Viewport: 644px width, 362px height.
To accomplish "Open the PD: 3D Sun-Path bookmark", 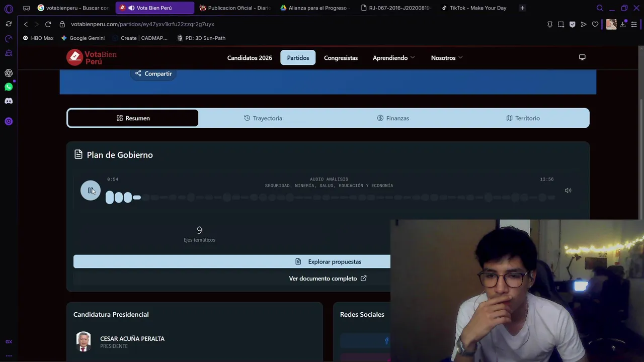I will point(201,38).
